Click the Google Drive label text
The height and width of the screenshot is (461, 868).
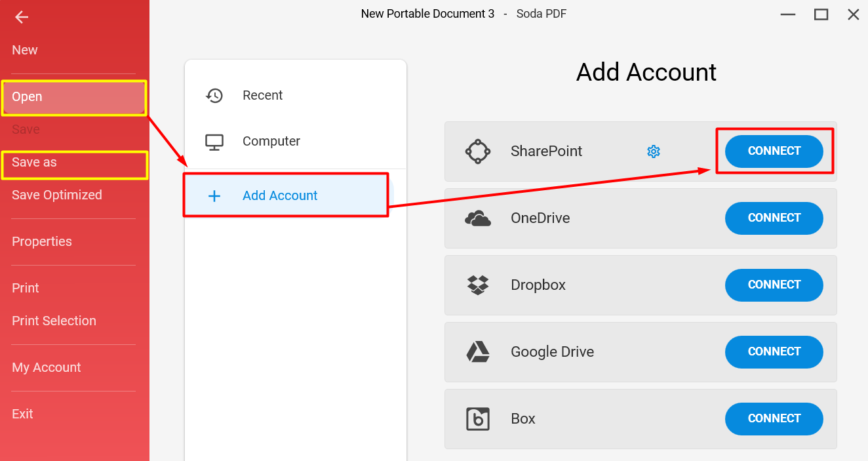(x=552, y=352)
